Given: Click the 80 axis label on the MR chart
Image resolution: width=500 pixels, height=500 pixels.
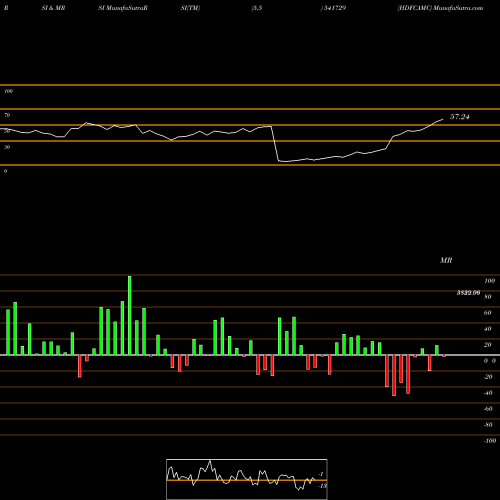Looking at the screenshot, I should click(x=488, y=297).
